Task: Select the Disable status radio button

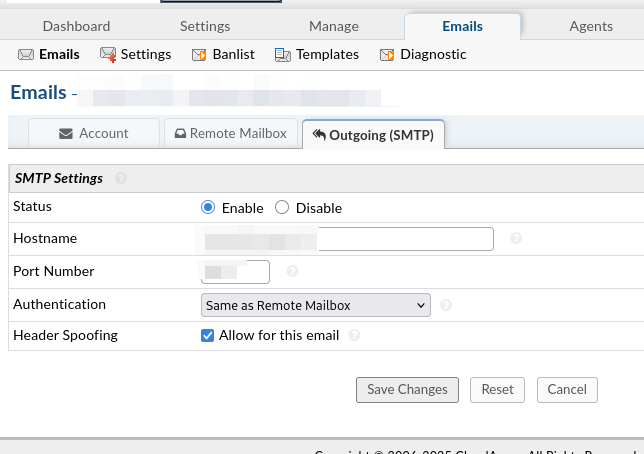Action: (x=282, y=208)
